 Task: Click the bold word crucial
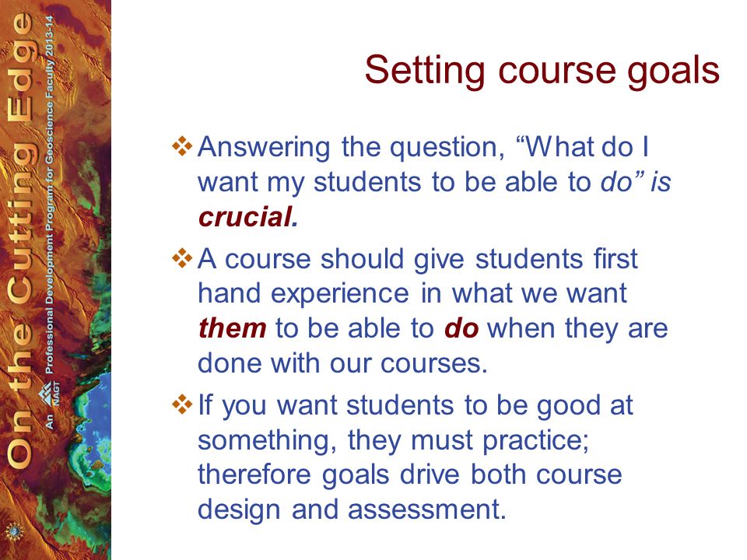click(248, 218)
